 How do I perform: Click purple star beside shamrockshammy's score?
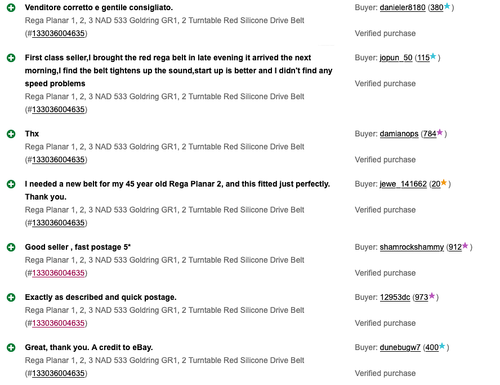pyautogui.click(x=465, y=246)
